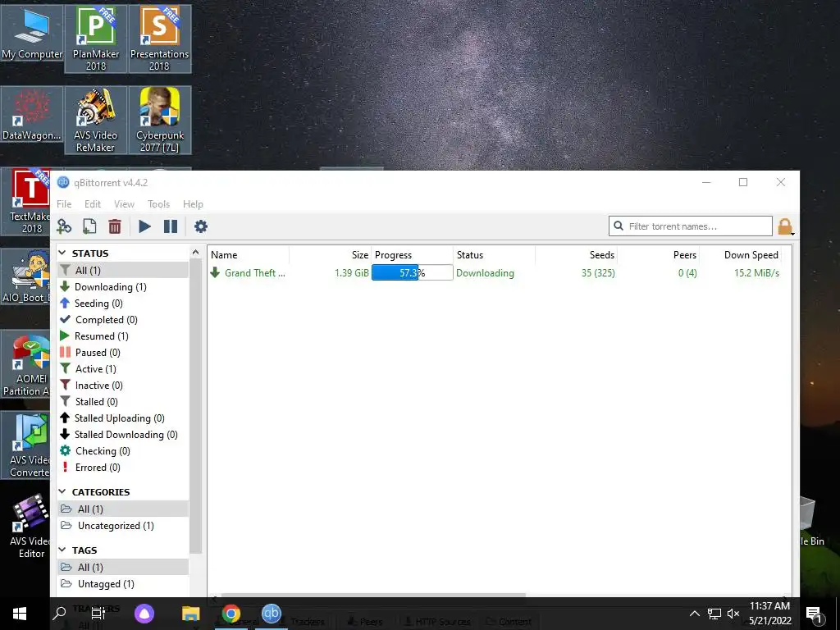Screen dimensions: 840x630
Task: Open the notification center icon
Action: pyautogui.click(x=814, y=614)
